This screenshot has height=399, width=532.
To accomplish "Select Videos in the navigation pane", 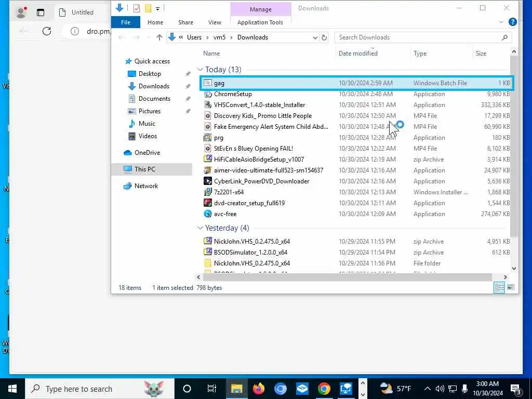I will pos(148,136).
